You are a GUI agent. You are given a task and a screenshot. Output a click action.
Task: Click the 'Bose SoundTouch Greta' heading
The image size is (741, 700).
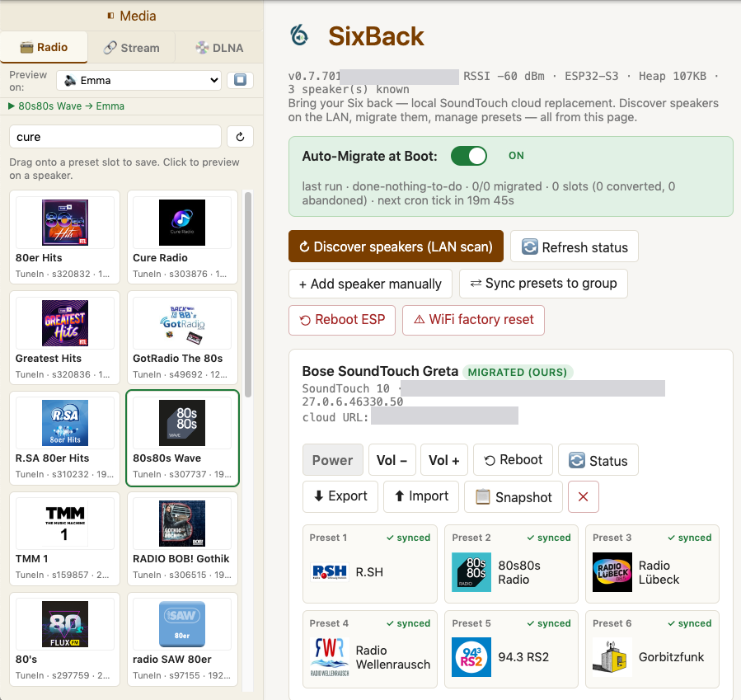(381, 371)
